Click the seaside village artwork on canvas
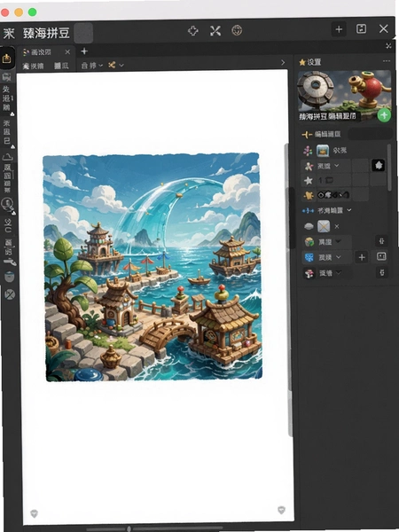399x532 pixels. pyautogui.click(x=153, y=268)
